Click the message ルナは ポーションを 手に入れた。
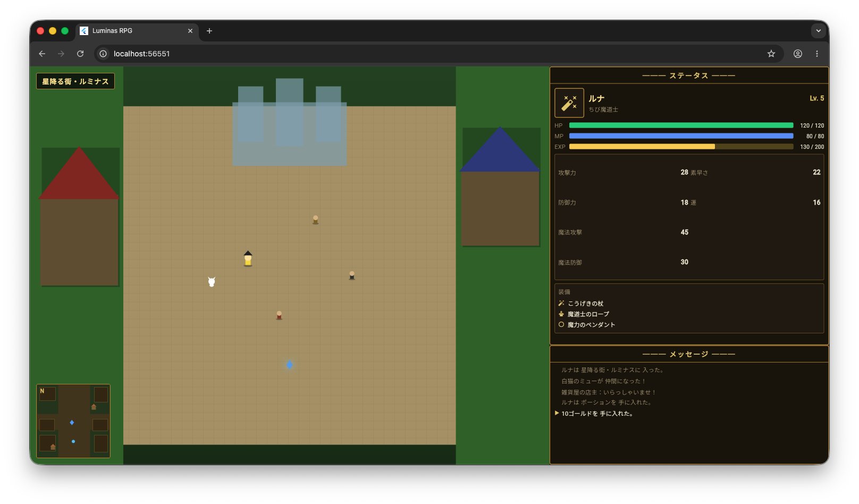Viewport: 859px width, 504px height. [607, 402]
